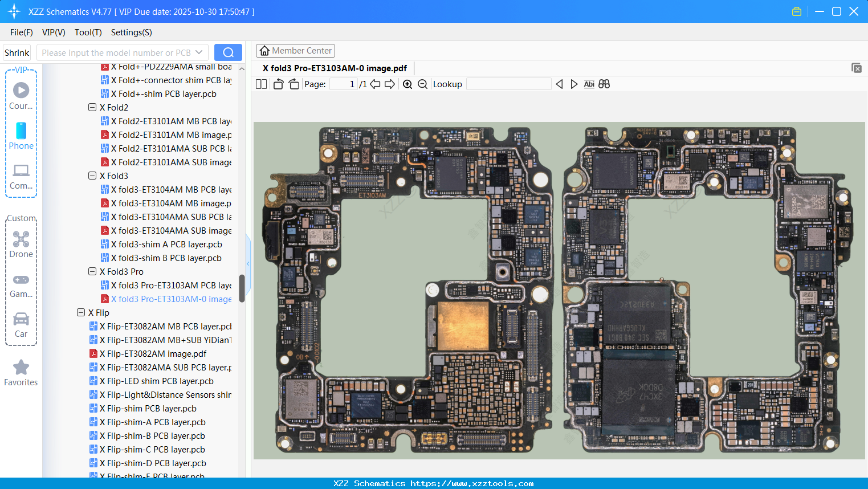Open X fold3-ET3104AMA SUB image file
The width and height of the screenshot is (868, 489).
(166, 230)
